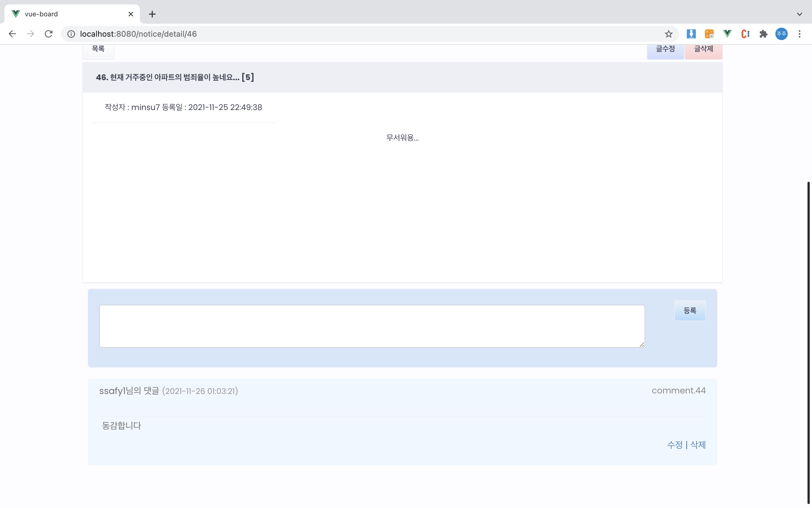Click the browser back arrow
This screenshot has width=812, height=508.
tap(12, 34)
